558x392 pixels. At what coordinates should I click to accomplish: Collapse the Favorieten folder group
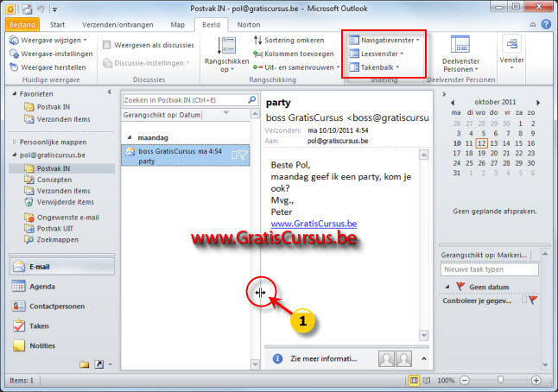point(14,93)
